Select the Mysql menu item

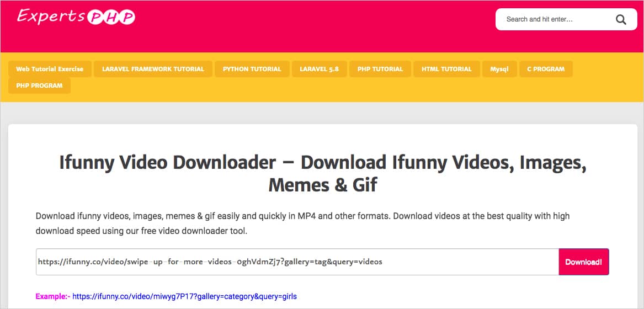pyautogui.click(x=499, y=69)
